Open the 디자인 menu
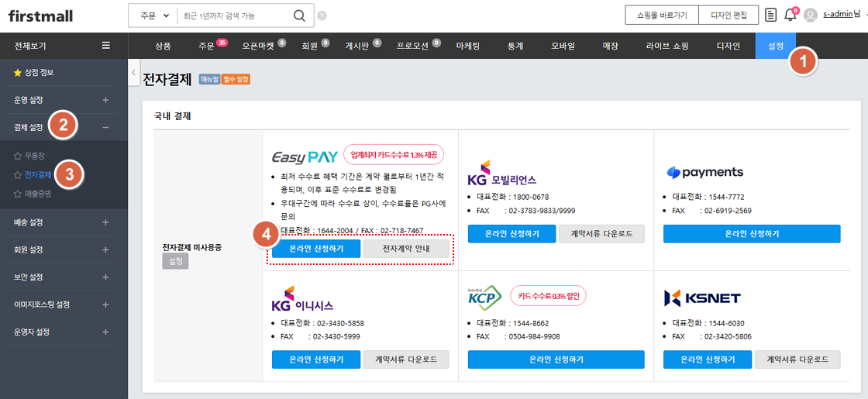Viewport: 868px width, 399px height. coord(728,46)
